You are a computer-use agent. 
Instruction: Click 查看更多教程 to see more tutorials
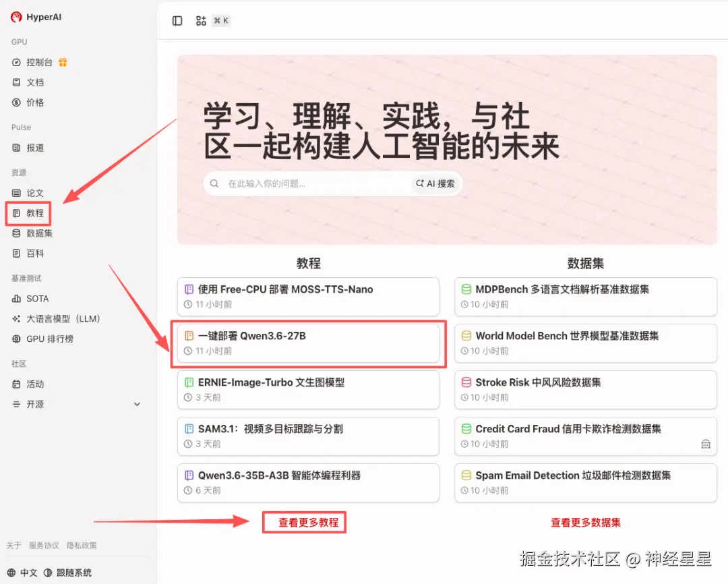304,521
